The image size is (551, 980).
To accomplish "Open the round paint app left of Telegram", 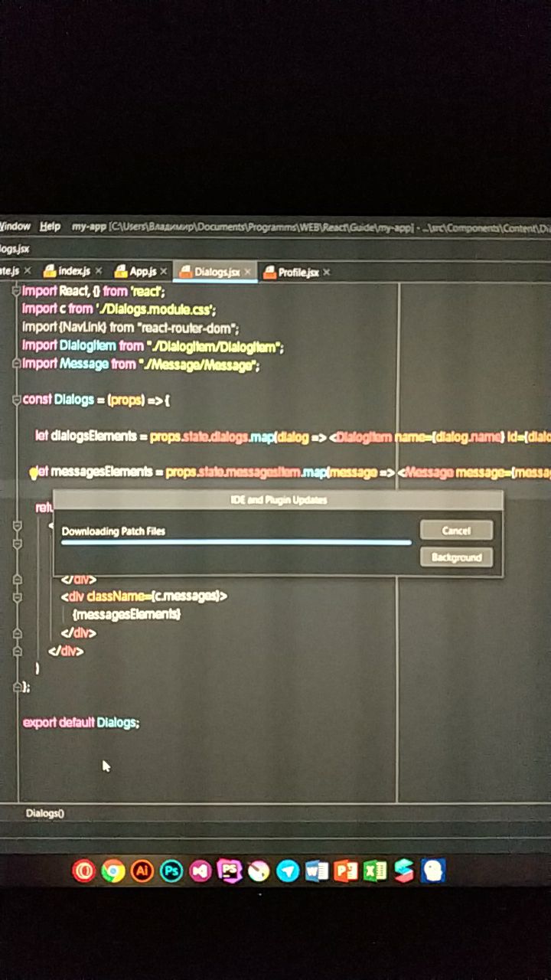I will (x=259, y=871).
